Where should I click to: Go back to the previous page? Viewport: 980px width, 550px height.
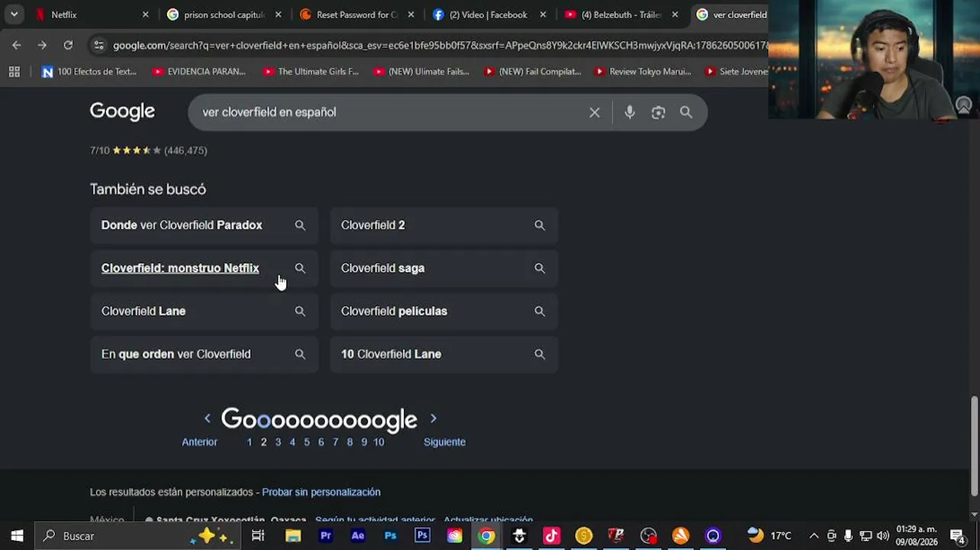(x=17, y=45)
